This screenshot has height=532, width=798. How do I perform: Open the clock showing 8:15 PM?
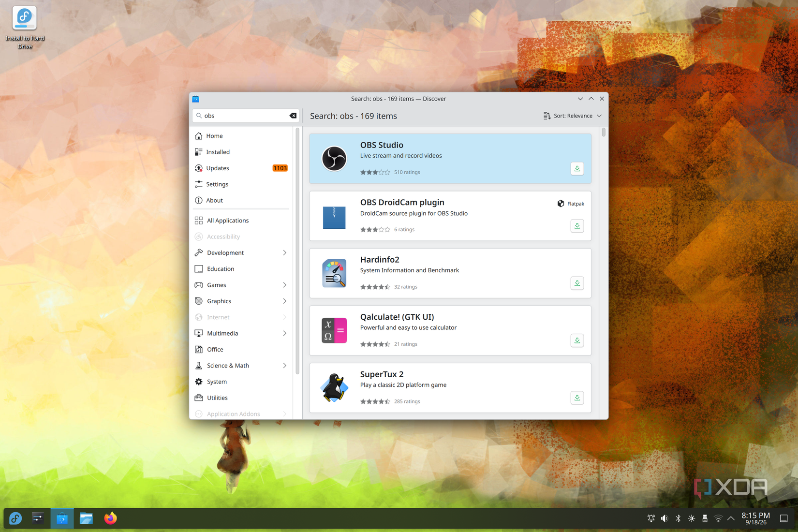point(755,518)
